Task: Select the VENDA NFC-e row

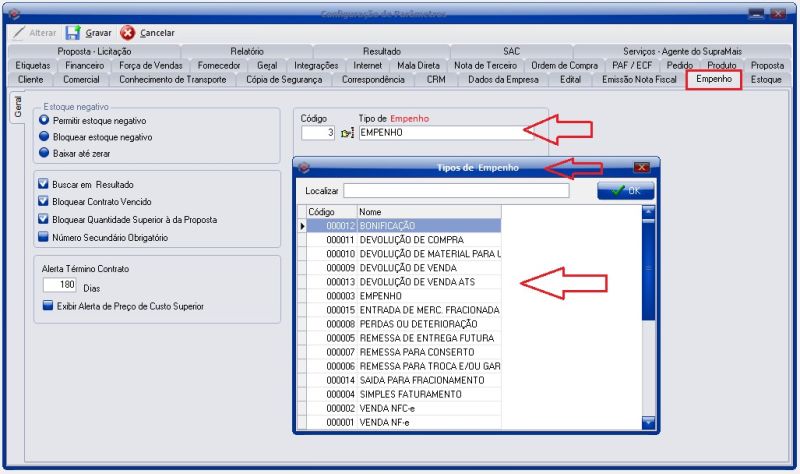Action: click(x=404, y=408)
